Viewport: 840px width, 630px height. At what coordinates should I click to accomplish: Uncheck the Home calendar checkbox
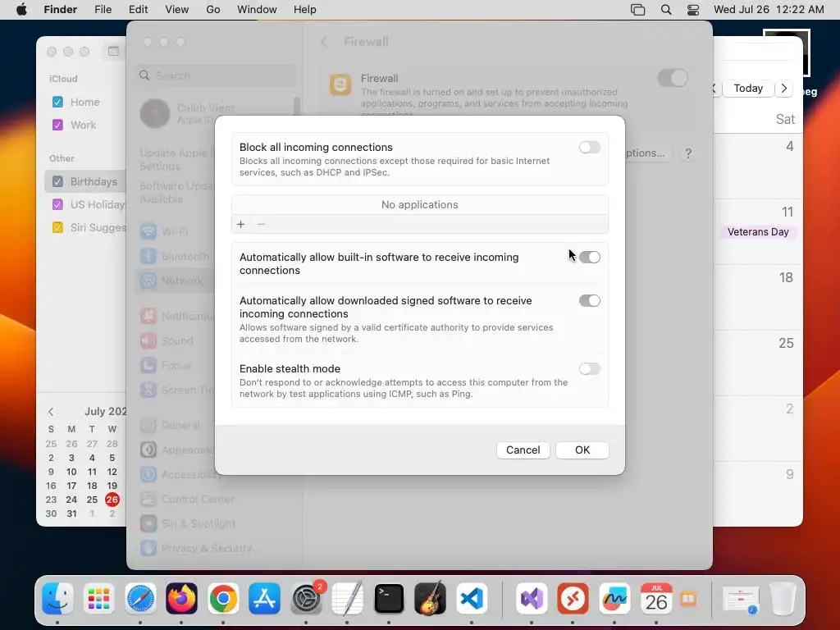tap(58, 102)
